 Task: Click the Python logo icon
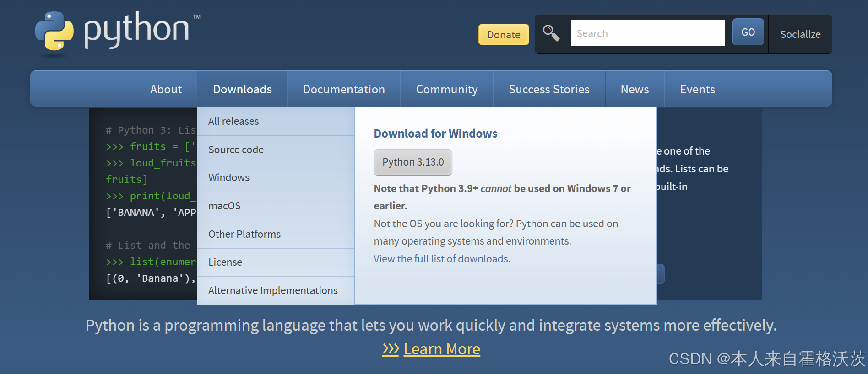(x=54, y=31)
